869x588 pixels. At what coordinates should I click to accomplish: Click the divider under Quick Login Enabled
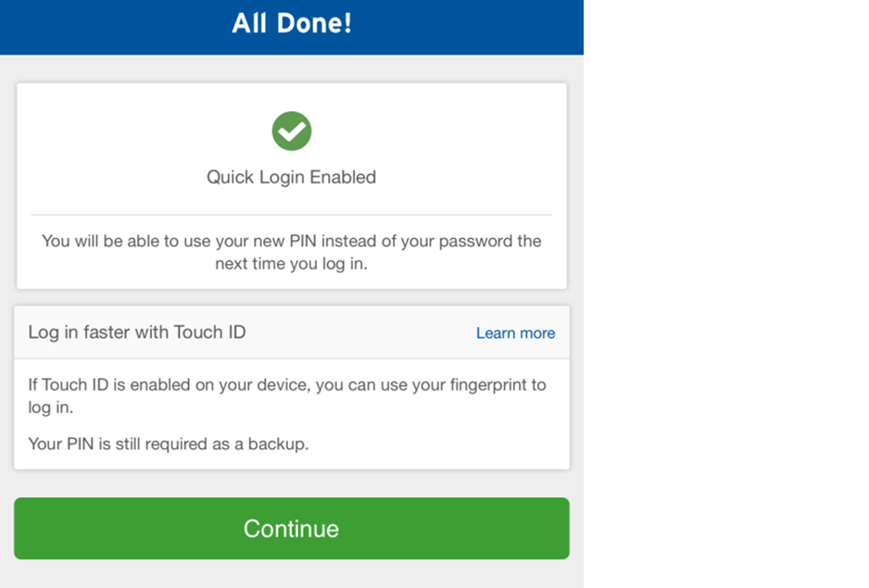click(x=291, y=210)
